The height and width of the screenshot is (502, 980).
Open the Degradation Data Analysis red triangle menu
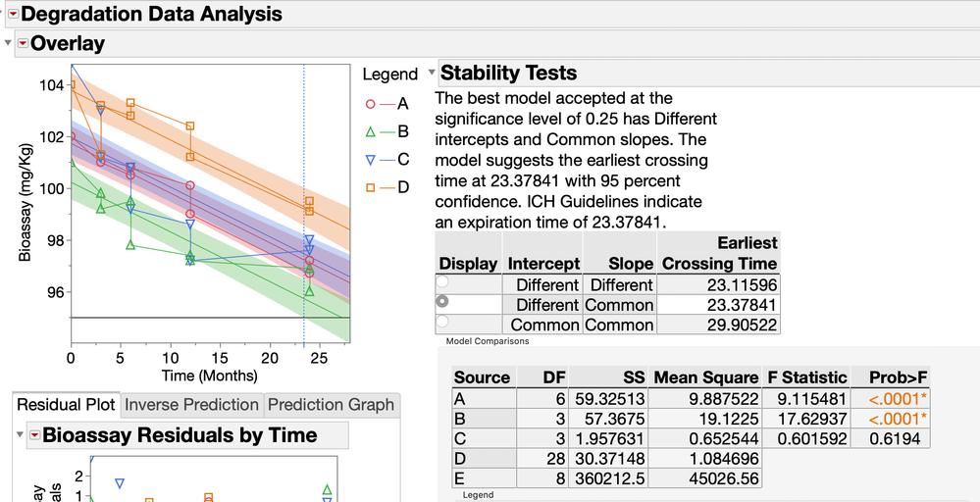click(x=12, y=14)
